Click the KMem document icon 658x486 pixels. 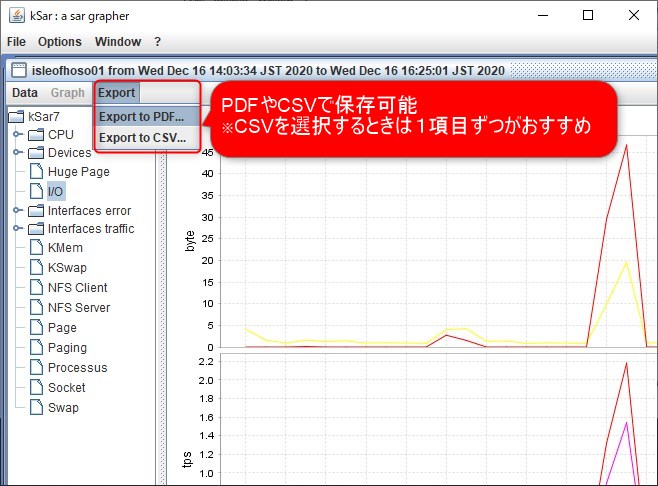point(37,247)
